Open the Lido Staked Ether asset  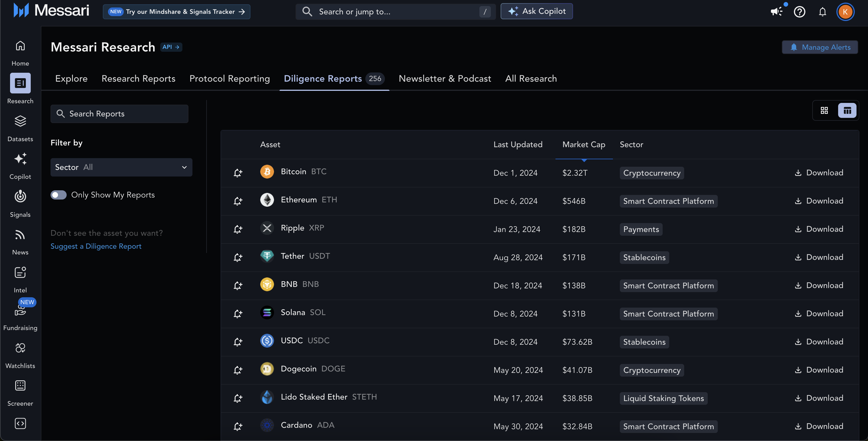[319, 397]
